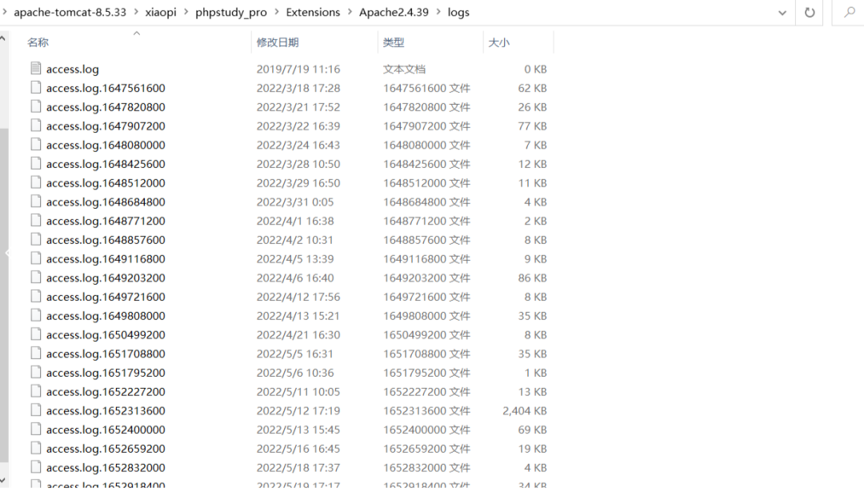
Task: Click file icon of access.log.1648684800
Action: click(x=36, y=201)
